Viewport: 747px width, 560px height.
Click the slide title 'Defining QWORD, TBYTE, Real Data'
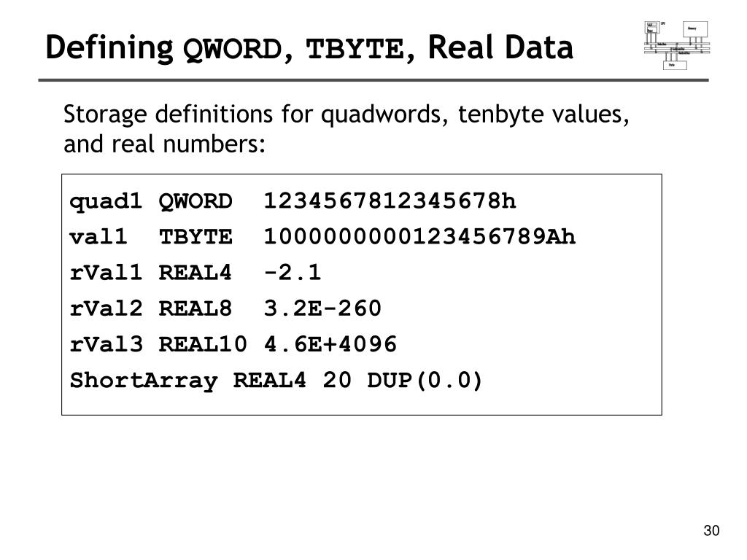tap(309, 47)
